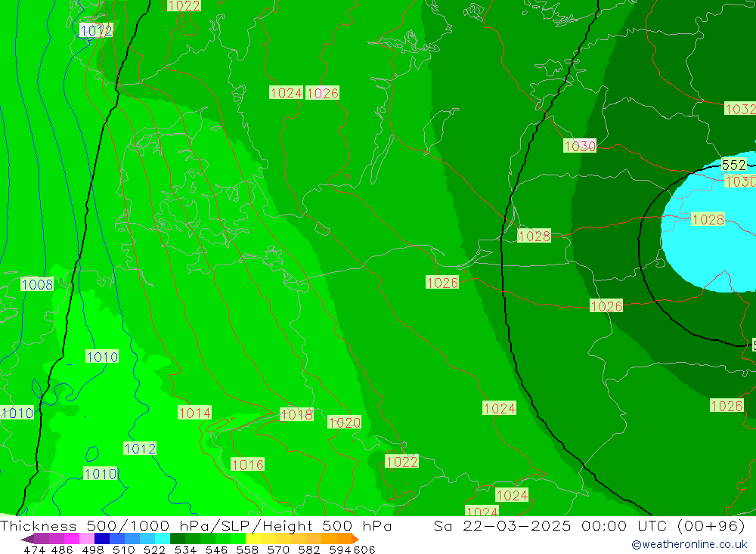Click the 1028 label inside the cyan area

pyautogui.click(x=708, y=219)
